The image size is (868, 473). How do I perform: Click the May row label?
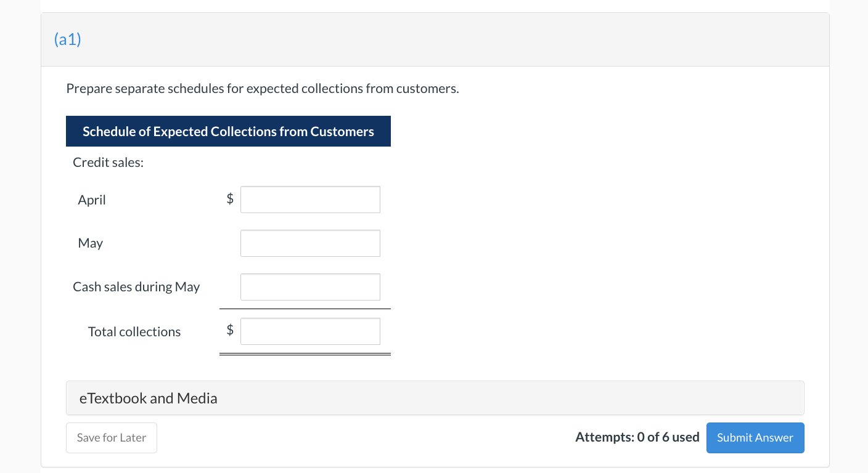pos(91,243)
